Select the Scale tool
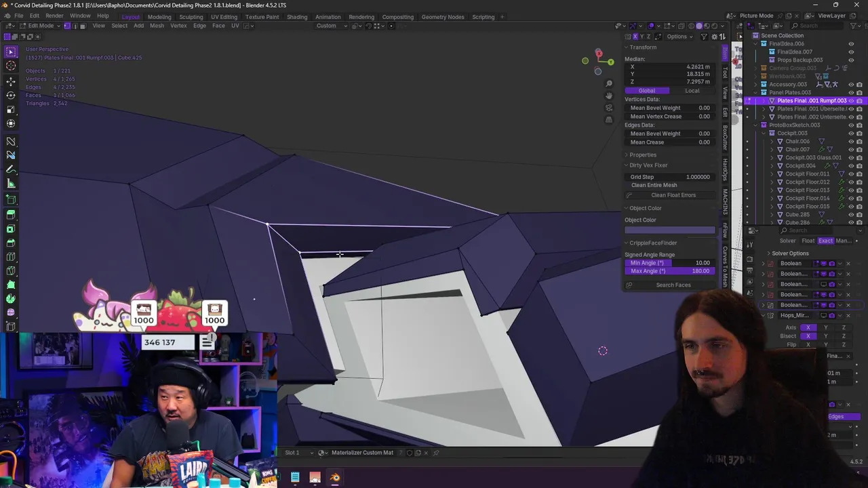 pyautogui.click(x=11, y=110)
